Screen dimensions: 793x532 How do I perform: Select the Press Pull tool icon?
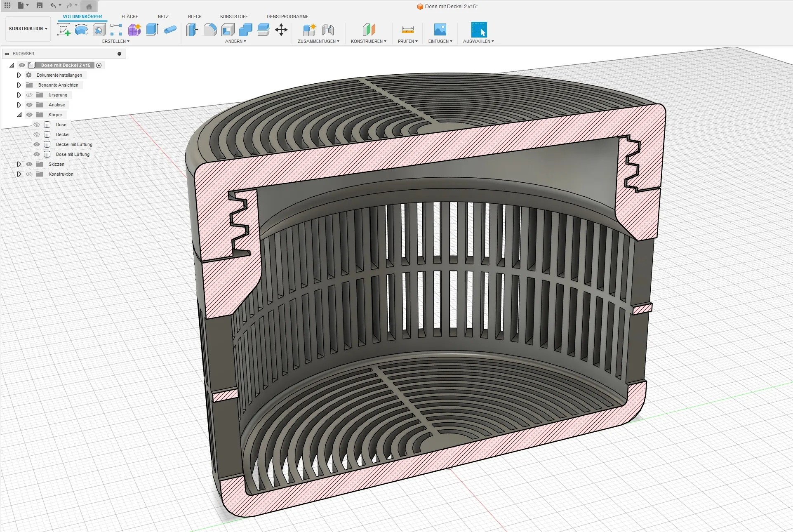(192, 30)
